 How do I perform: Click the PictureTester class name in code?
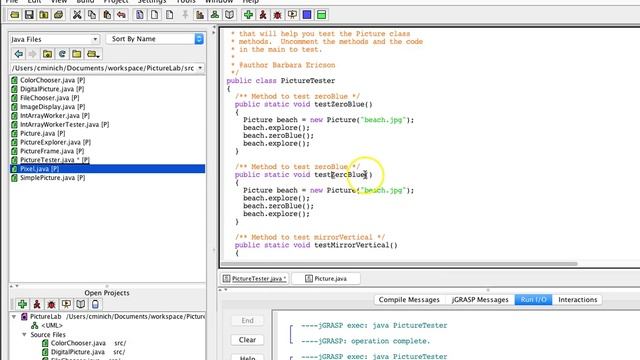pyautogui.click(x=308, y=81)
